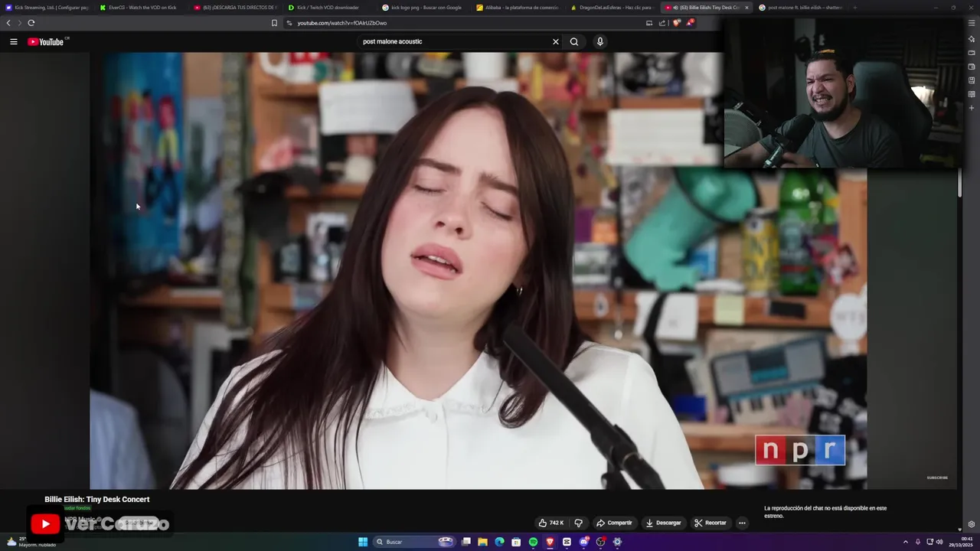This screenshot has height=551, width=980.
Task: Open the weather widget on the taskbar
Action: [x=31, y=542]
